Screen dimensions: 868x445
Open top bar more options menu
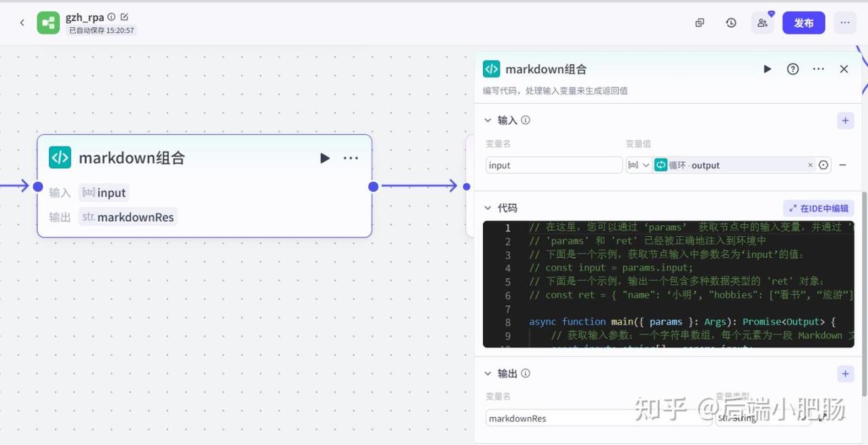tap(845, 22)
